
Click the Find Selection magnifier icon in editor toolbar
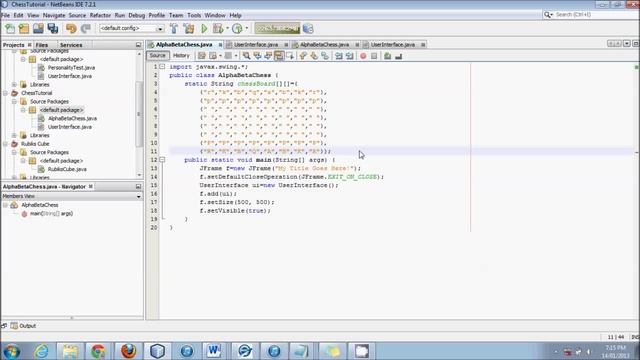point(246,56)
